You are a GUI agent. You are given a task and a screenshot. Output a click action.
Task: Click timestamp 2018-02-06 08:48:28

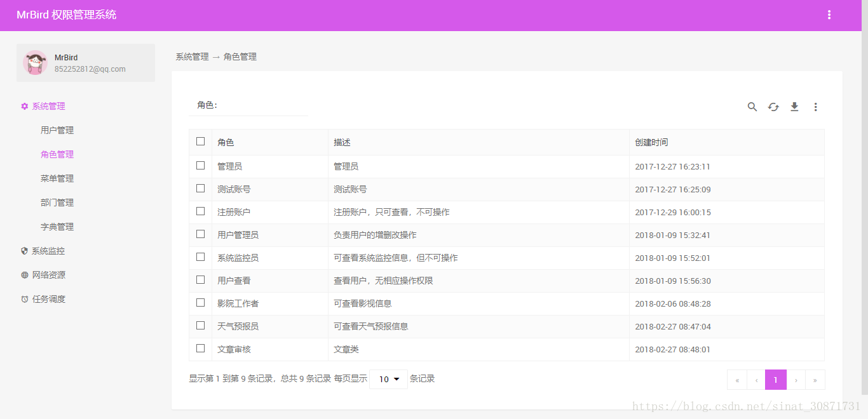[x=673, y=303]
